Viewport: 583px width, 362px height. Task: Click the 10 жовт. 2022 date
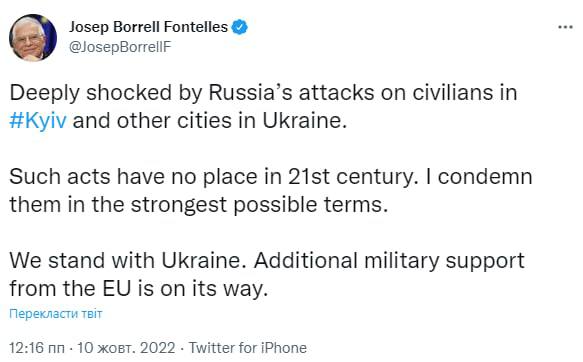pos(126,348)
